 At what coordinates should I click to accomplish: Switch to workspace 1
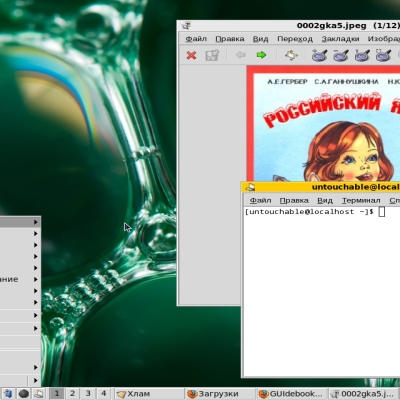click(57, 394)
